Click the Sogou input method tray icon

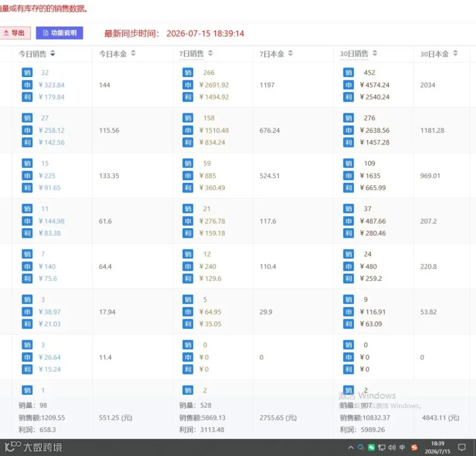pos(414,448)
